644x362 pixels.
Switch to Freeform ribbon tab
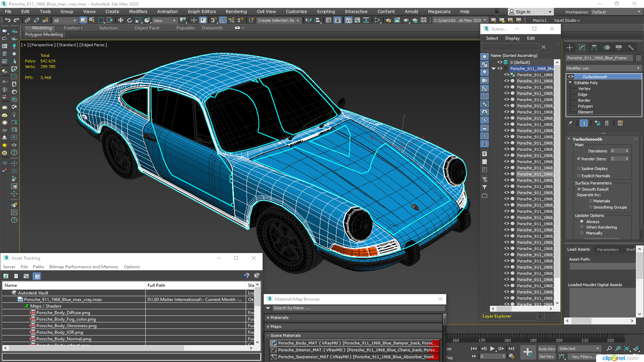tap(73, 28)
